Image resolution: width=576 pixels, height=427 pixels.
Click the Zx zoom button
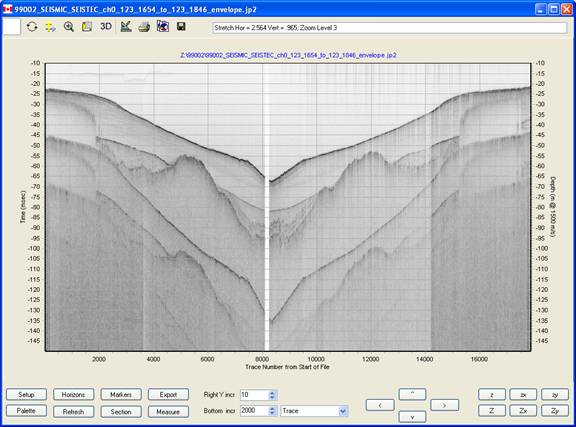[x=523, y=411]
